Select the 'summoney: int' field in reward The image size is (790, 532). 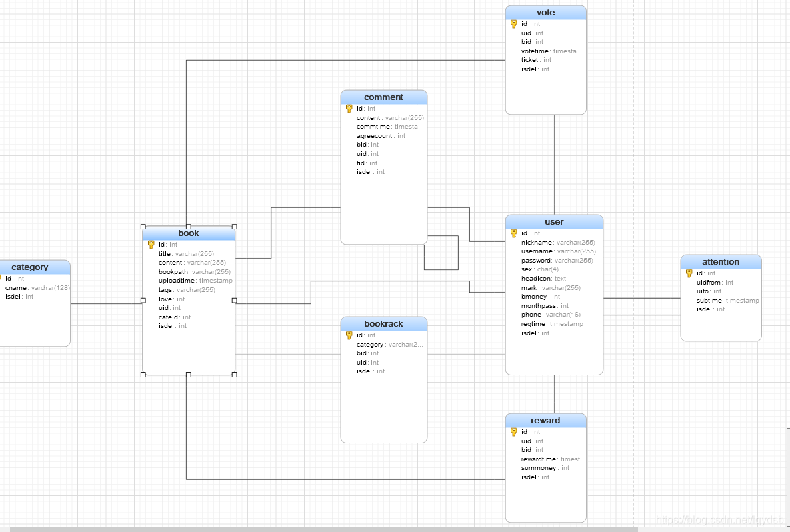pos(545,468)
